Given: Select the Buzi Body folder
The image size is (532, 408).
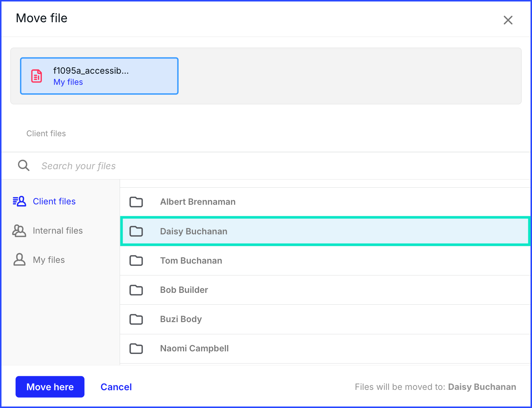Looking at the screenshot, I should (326, 319).
